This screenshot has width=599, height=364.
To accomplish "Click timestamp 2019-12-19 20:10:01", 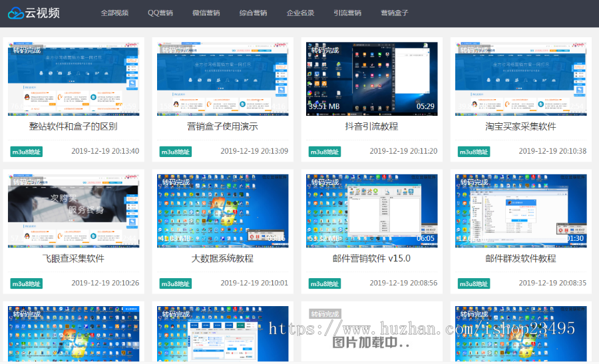I will tap(254, 283).
